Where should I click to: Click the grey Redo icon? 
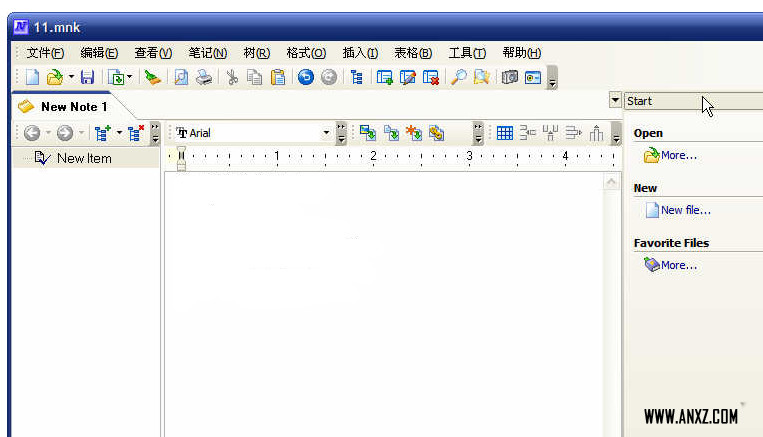pos(329,77)
